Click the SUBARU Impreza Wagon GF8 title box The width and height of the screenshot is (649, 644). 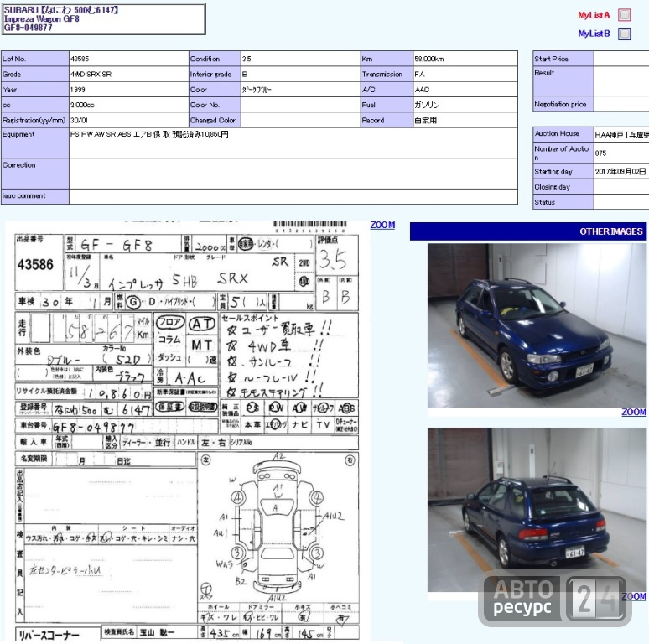point(103,19)
